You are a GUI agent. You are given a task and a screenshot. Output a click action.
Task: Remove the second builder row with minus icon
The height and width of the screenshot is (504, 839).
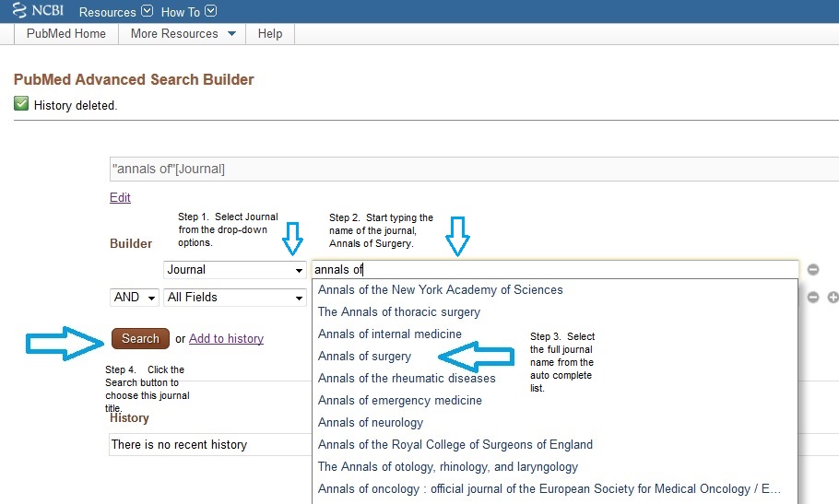pos(813,298)
